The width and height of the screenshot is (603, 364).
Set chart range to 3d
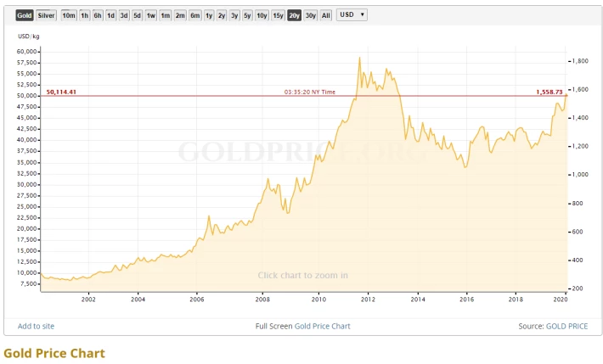(x=124, y=15)
